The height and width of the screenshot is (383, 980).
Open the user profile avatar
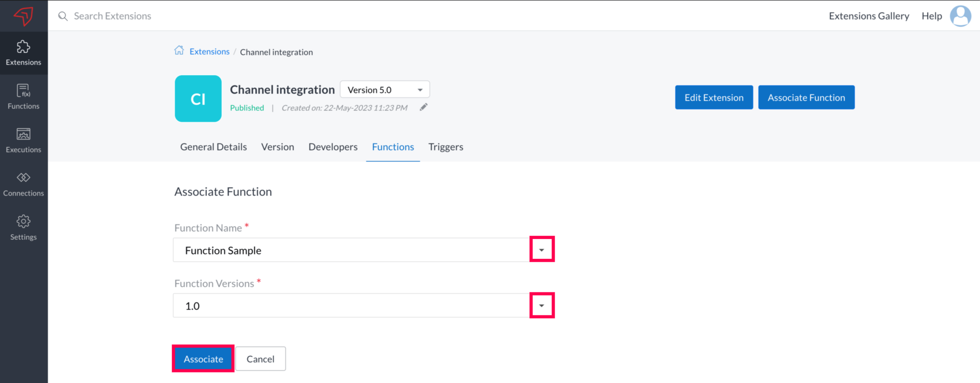coord(960,16)
